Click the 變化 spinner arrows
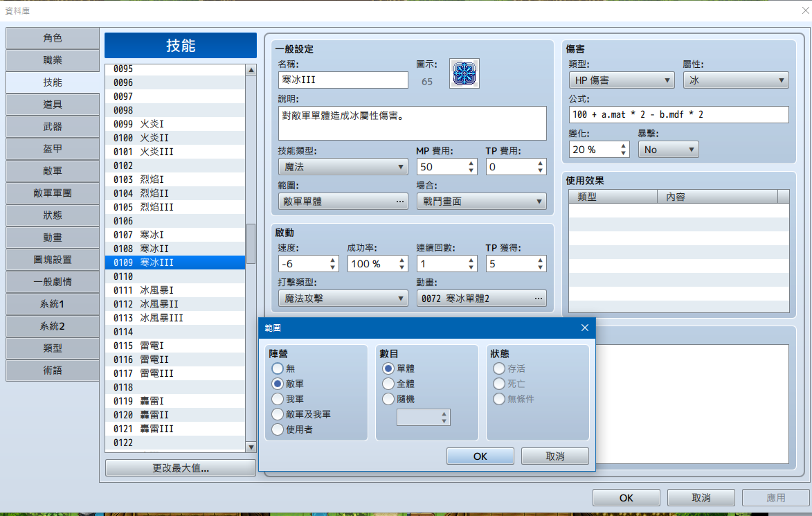This screenshot has height=516, width=812. click(x=623, y=149)
